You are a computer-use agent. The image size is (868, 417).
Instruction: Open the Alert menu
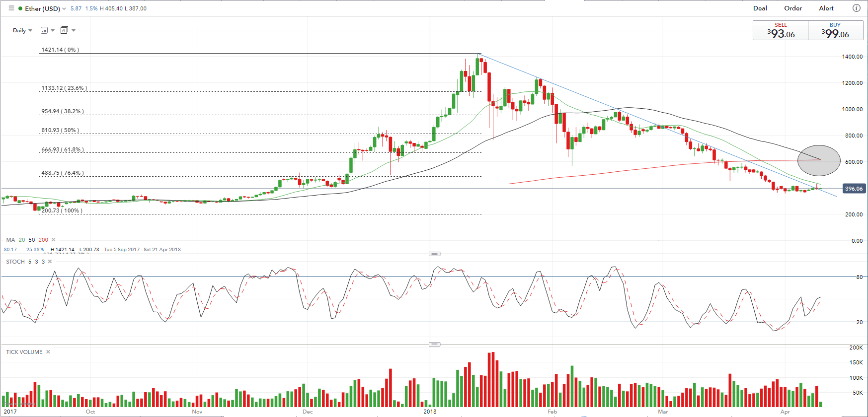[826, 8]
